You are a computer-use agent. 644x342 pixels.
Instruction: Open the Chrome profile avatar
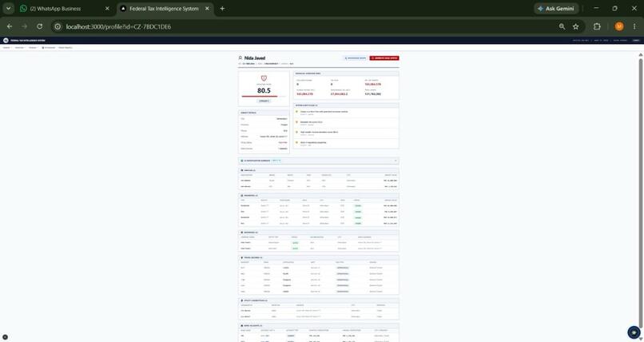coord(619,26)
